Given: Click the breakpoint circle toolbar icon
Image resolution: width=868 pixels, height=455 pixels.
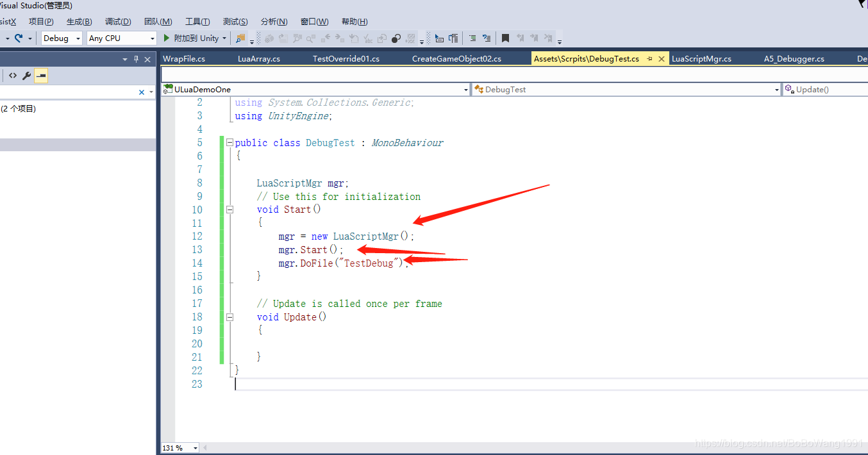Looking at the screenshot, I should (x=396, y=38).
